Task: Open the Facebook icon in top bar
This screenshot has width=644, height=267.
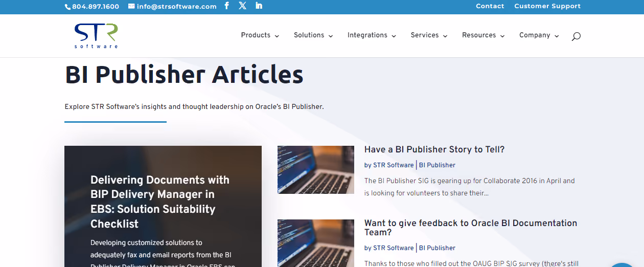Action: 227,6
